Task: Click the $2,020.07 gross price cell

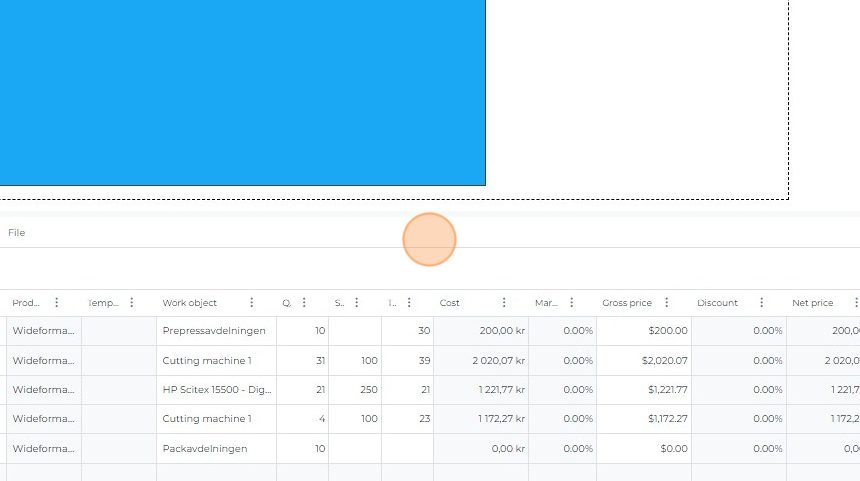Action: click(x=644, y=361)
